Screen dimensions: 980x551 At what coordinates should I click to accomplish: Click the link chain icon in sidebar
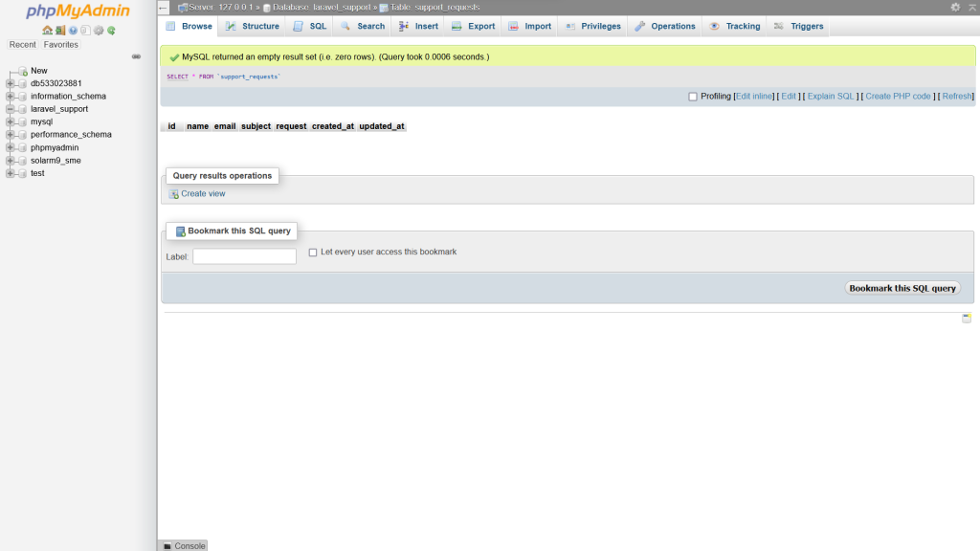tap(136, 56)
